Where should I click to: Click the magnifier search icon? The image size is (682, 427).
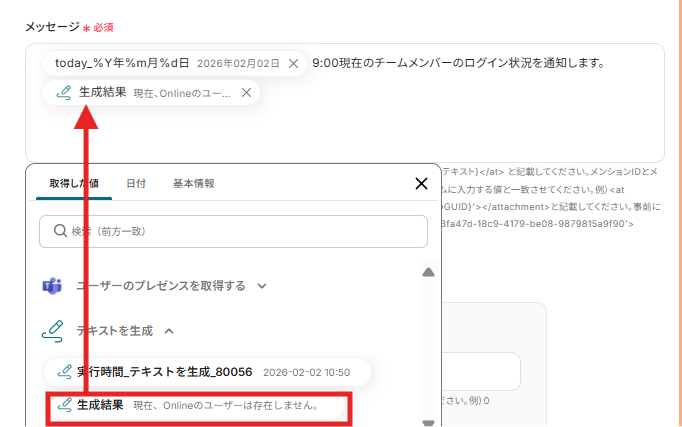point(60,231)
